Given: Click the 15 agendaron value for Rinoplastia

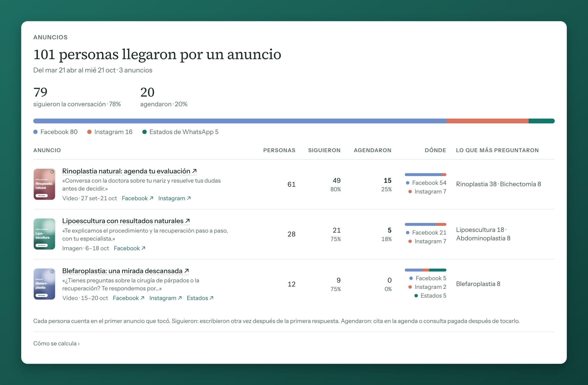Looking at the screenshot, I should tap(387, 181).
